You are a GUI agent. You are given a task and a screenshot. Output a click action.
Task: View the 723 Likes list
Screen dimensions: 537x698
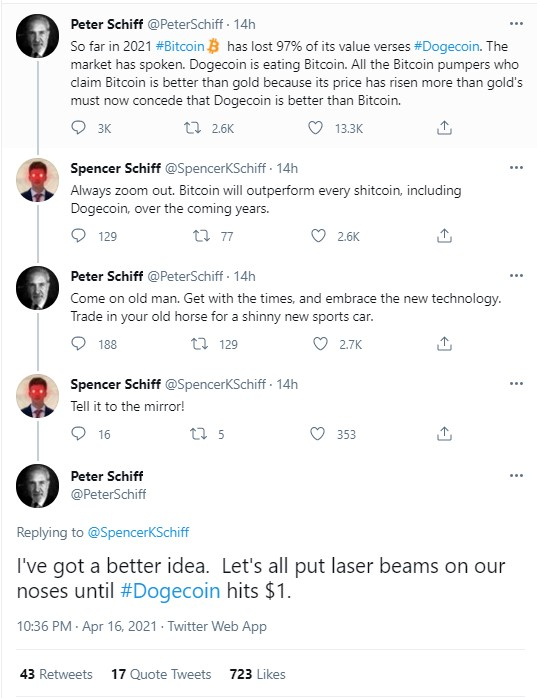pos(257,674)
